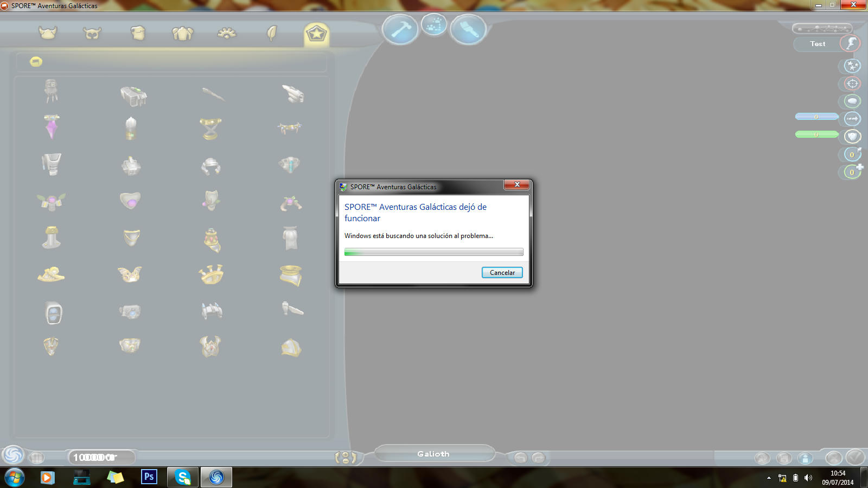Click the arrow icon beside the blue bar
This screenshot has height=488, width=868.
click(x=852, y=118)
